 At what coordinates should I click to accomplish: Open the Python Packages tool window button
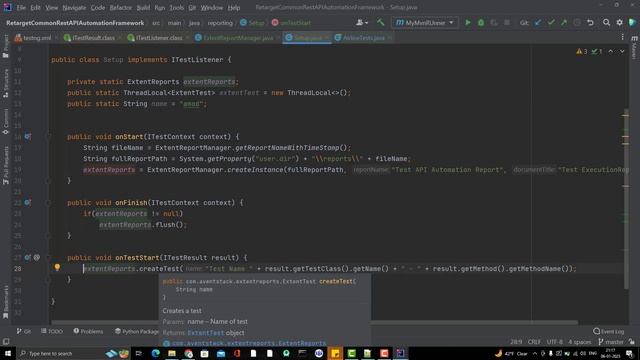137,331
